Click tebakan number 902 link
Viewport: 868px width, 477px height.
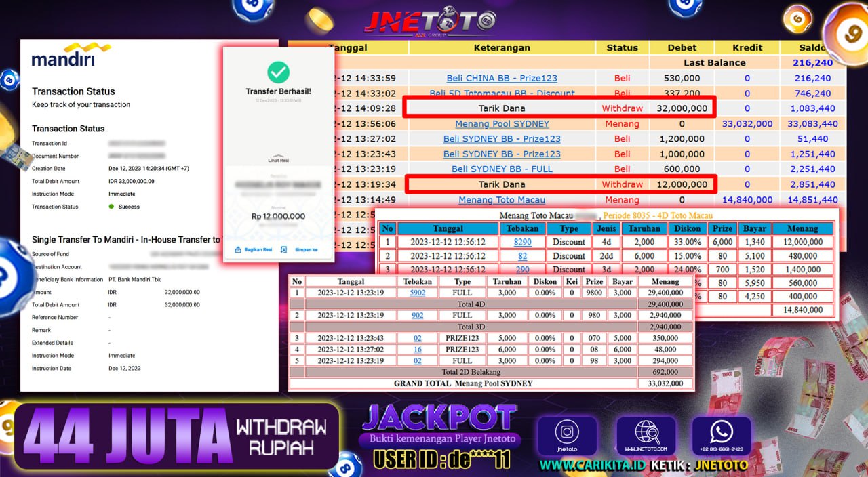click(x=418, y=315)
